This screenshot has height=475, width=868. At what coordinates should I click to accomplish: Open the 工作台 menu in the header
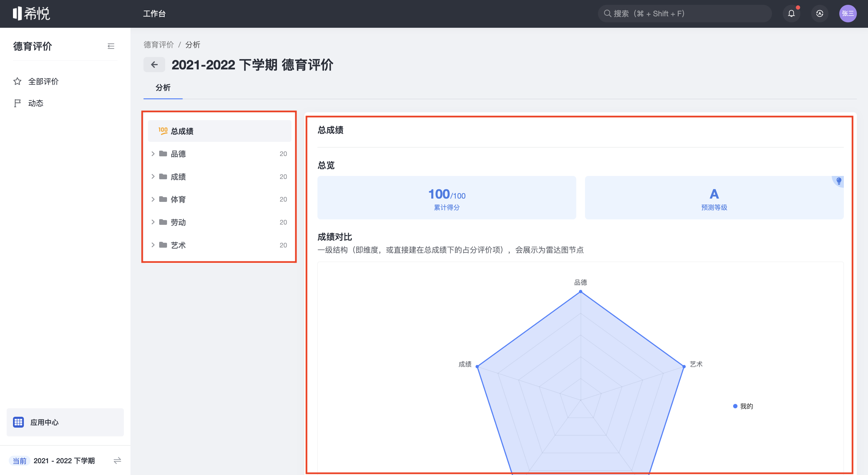154,14
